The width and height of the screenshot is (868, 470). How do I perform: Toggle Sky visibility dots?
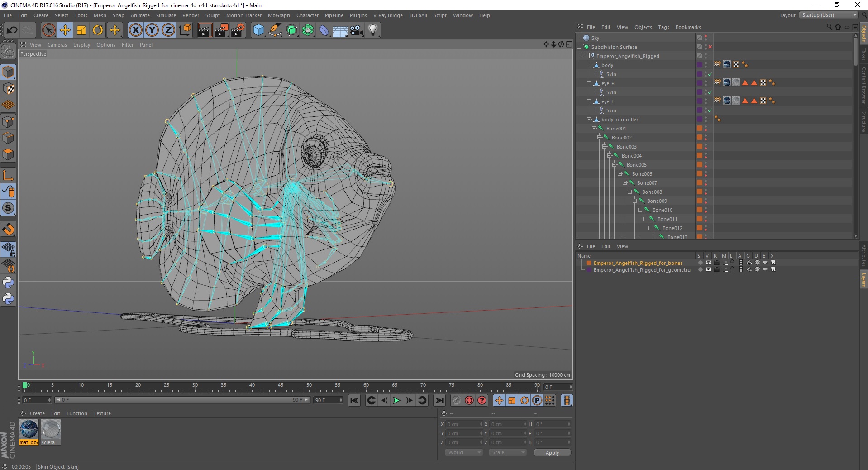click(x=706, y=38)
